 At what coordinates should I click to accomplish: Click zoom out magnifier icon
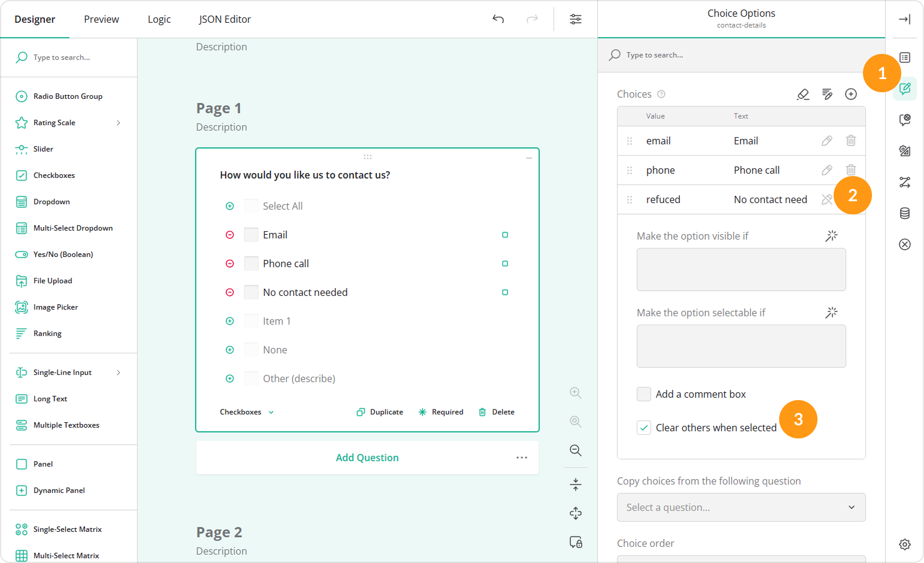575,450
